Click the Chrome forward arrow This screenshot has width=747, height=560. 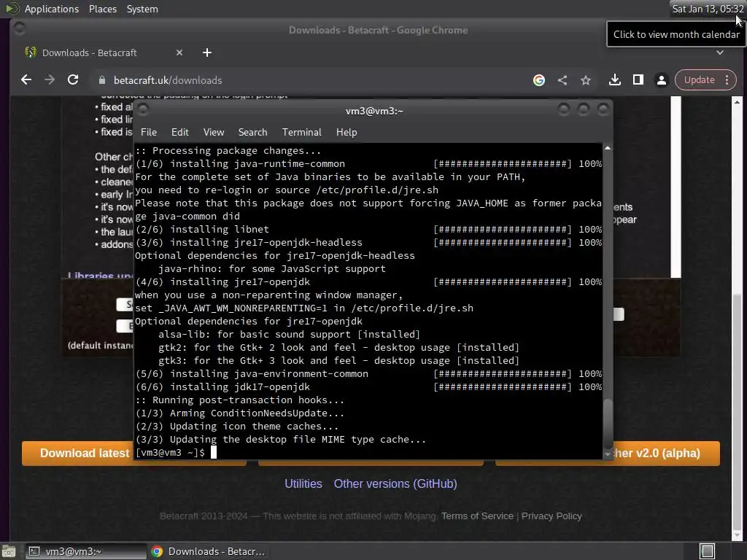50,80
